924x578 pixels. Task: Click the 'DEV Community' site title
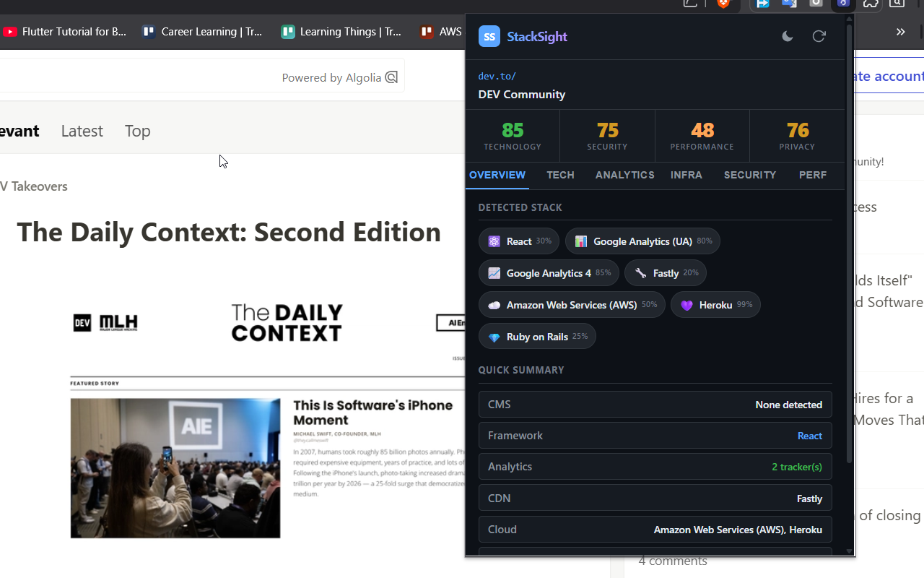point(522,94)
